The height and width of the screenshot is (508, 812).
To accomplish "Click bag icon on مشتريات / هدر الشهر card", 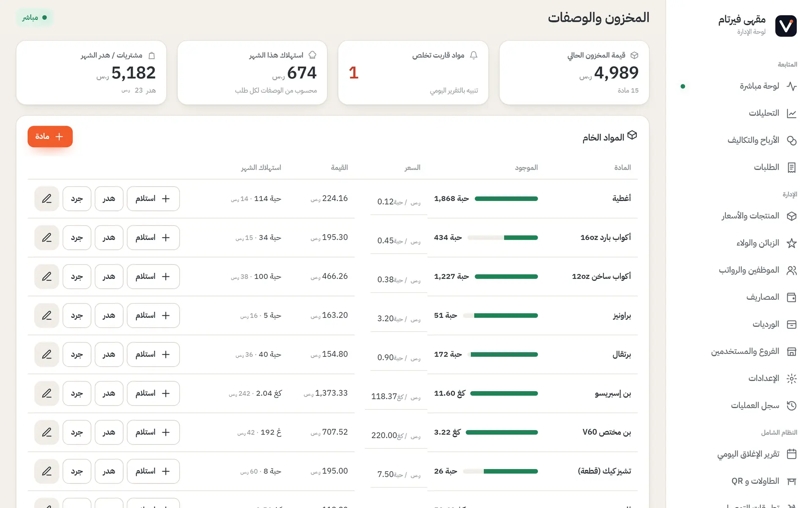I will point(152,55).
